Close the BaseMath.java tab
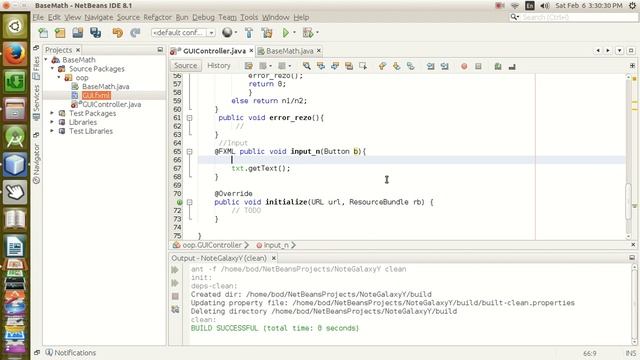The width and height of the screenshot is (640, 360). pyautogui.click(x=319, y=50)
